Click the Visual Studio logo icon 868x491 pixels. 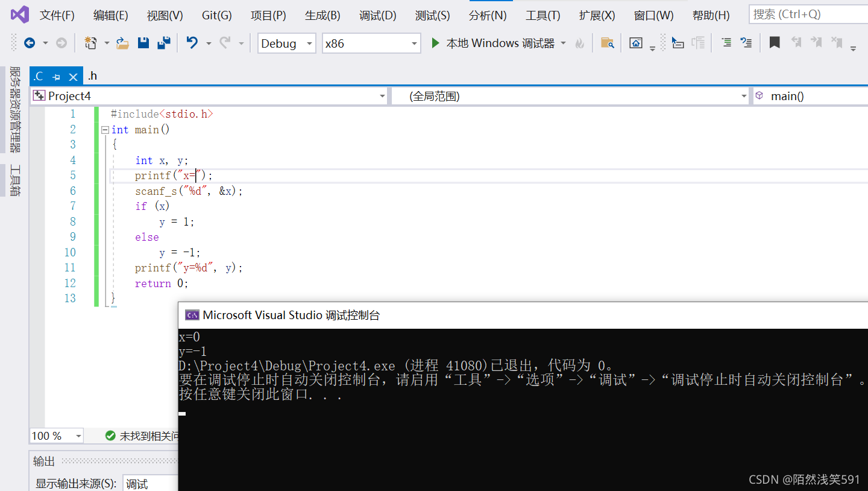click(20, 14)
